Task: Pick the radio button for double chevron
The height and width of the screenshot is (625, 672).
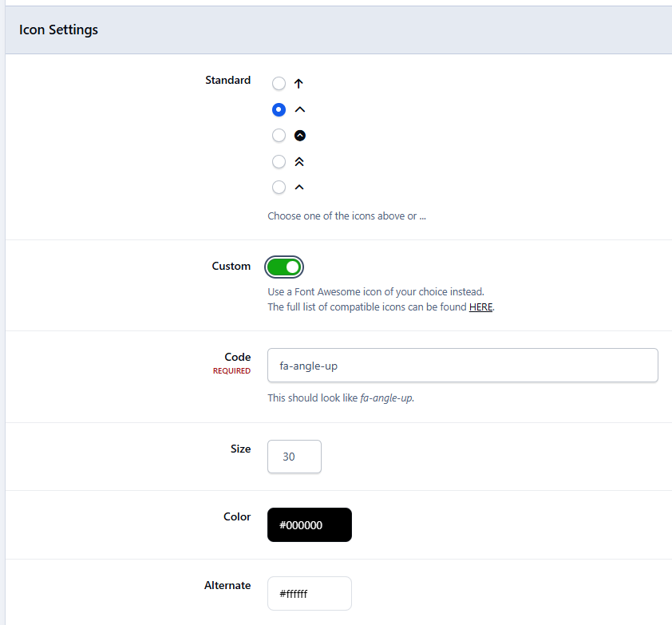Action: tap(279, 162)
